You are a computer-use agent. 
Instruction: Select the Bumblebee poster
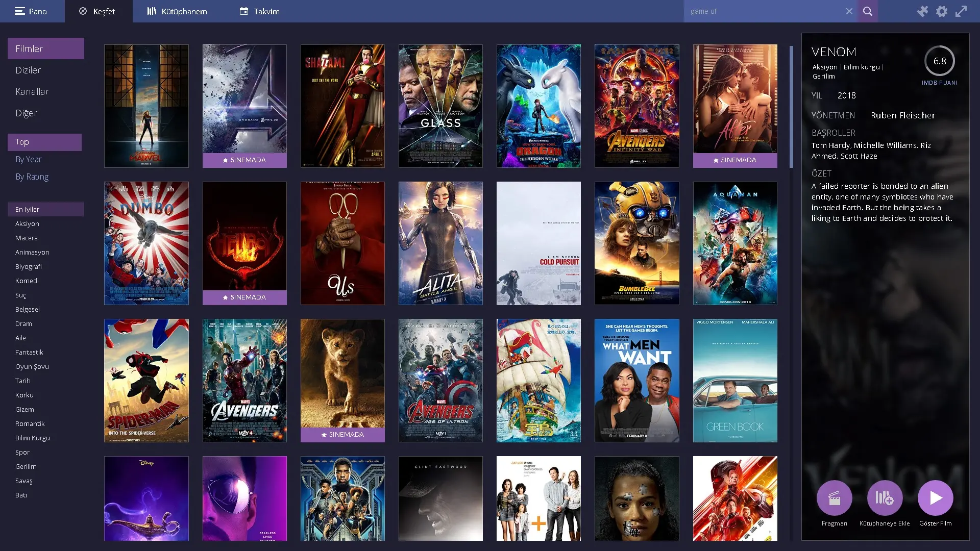pyautogui.click(x=637, y=243)
